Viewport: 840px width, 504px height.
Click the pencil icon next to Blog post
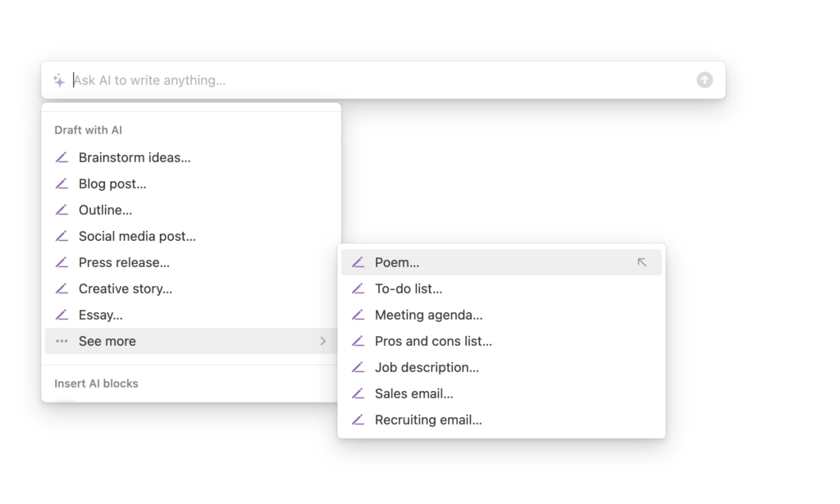[x=62, y=184]
